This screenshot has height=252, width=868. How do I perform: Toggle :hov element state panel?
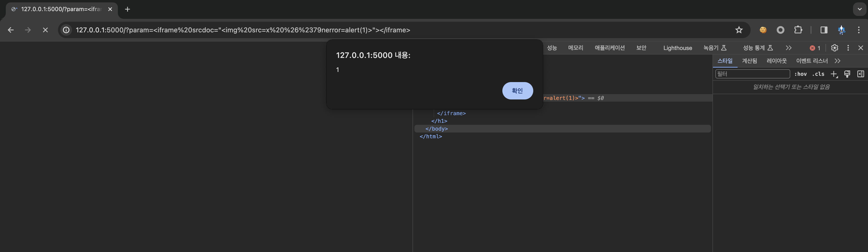tap(800, 74)
